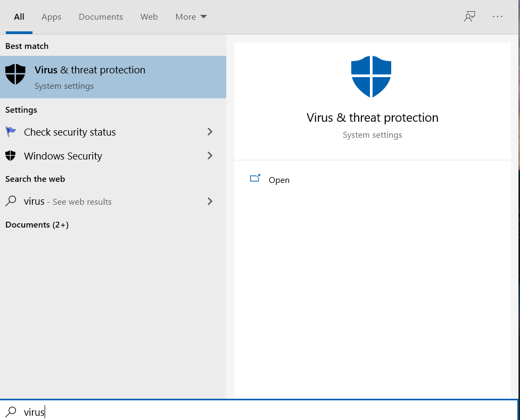This screenshot has height=420, width=520.
Task: Click the search input containing virus
Action: click(x=259, y=411)
